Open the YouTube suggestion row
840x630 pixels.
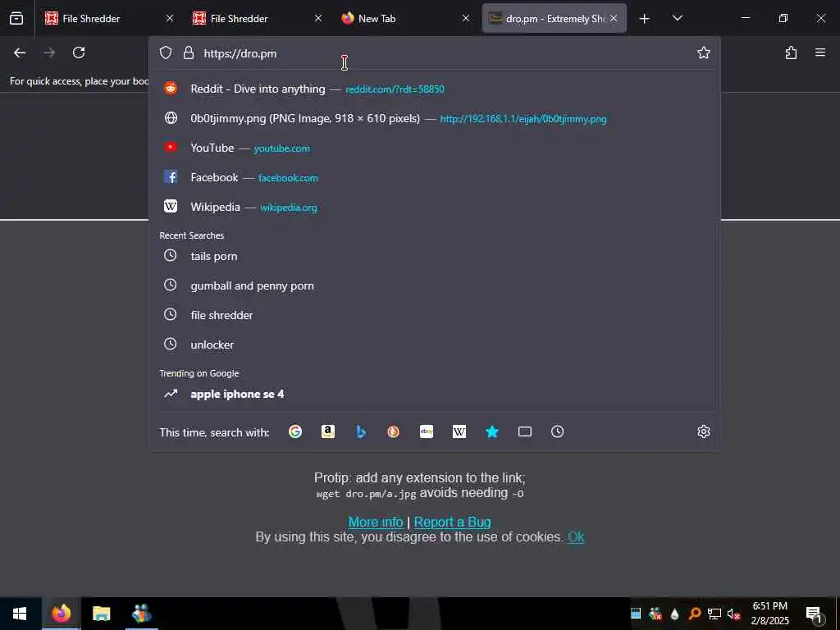[x=435, y=148]
